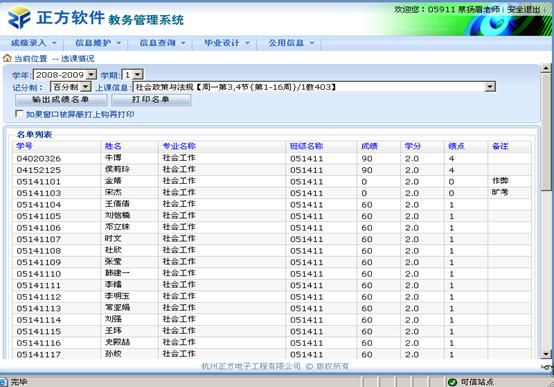
Task: Select student ID 05141103
Action: pyautogui.click(x=39, y=193)
